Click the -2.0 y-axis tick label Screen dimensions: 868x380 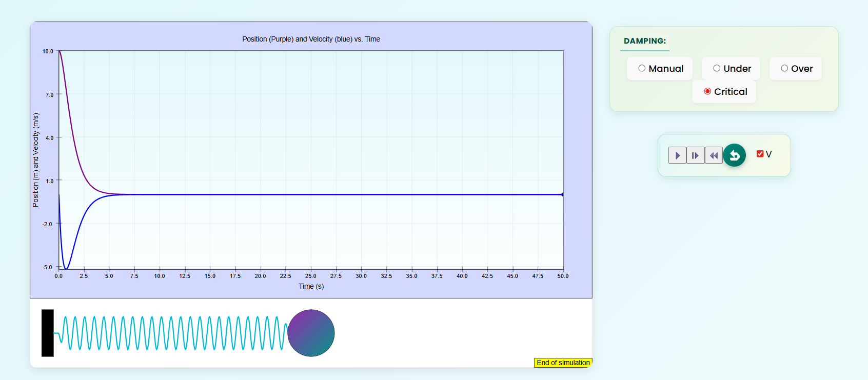(47, 224)
